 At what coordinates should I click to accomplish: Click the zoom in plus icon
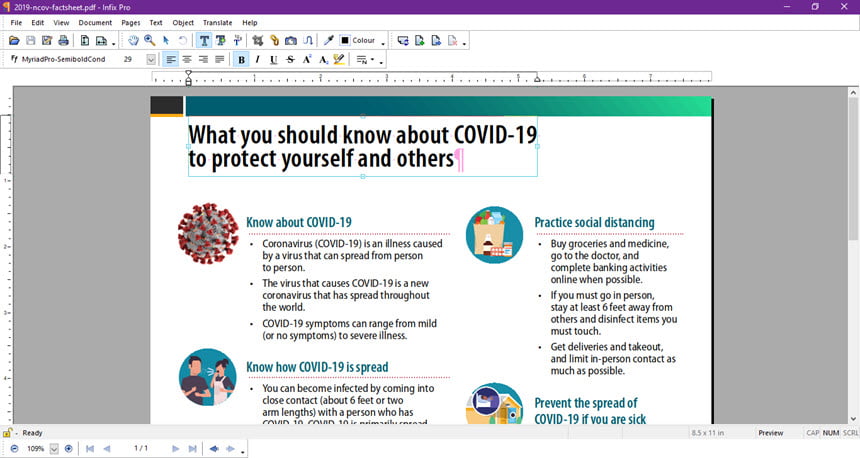coord(69,449)
